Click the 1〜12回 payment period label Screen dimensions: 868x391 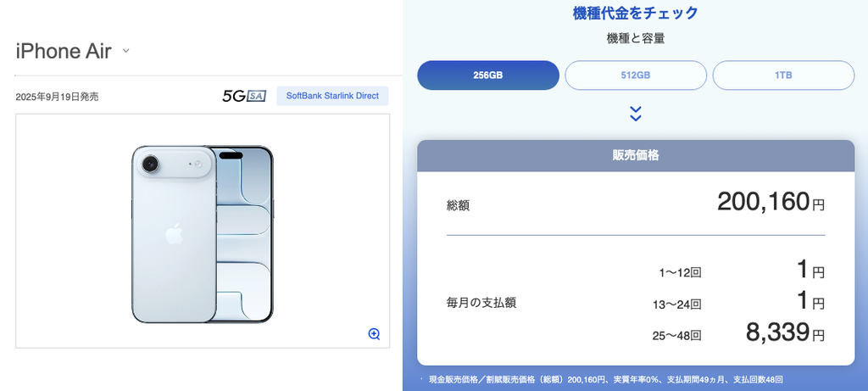681,272
